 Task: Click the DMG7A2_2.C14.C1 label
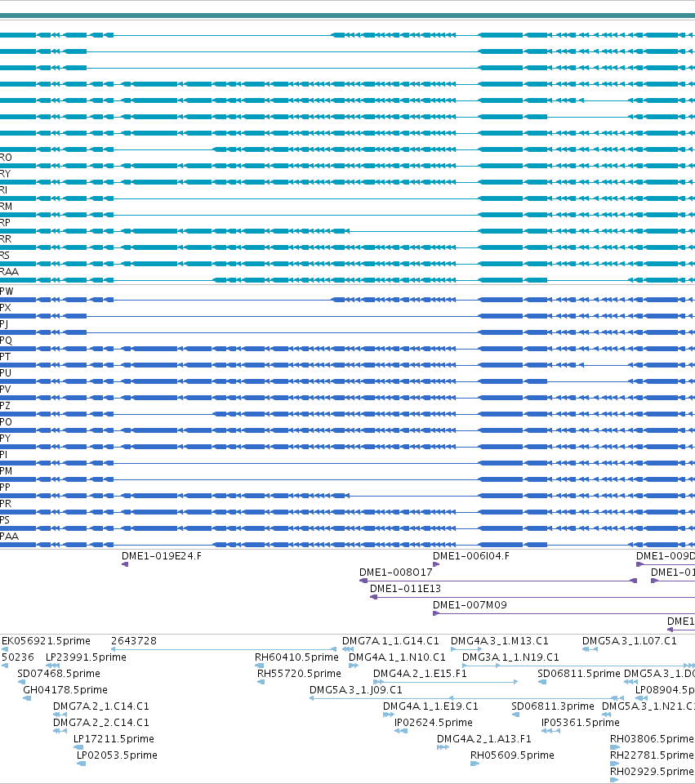(101, 723)
